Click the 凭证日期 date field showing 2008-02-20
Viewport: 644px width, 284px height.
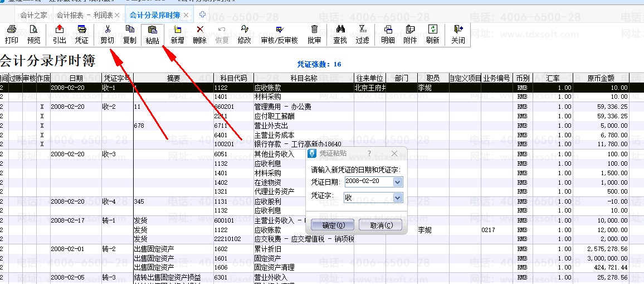pyautogui.click(x=368, y=182)
